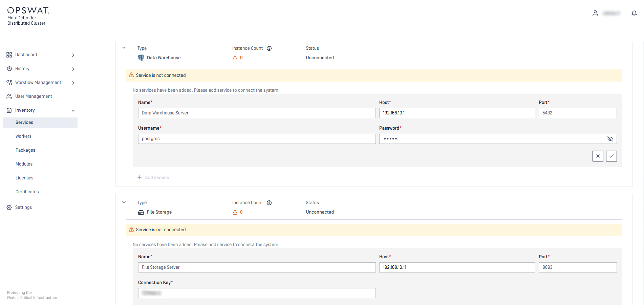The image size is (644, 305).
Task: Select Services under Inventory
Action: click(x=40, y=123)
